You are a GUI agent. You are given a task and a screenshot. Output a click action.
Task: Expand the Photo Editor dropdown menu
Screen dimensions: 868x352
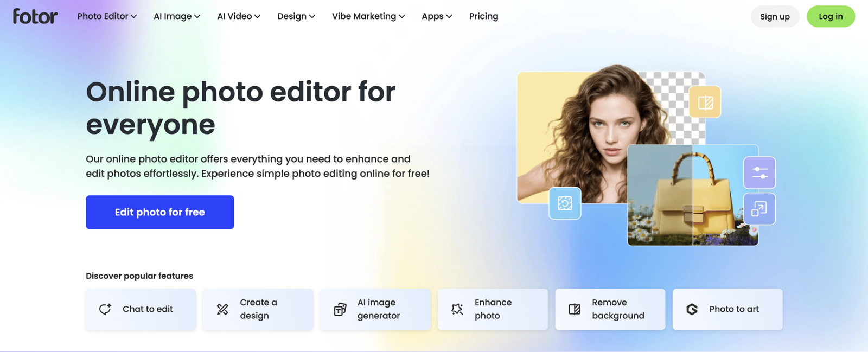pos(107,16)
